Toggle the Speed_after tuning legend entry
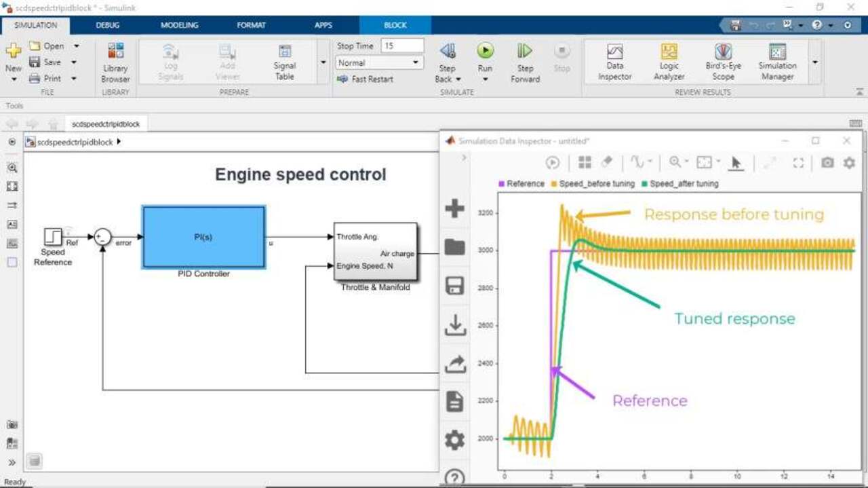Image resolution: width=868 pixels, height=488 pixels. 683,184
